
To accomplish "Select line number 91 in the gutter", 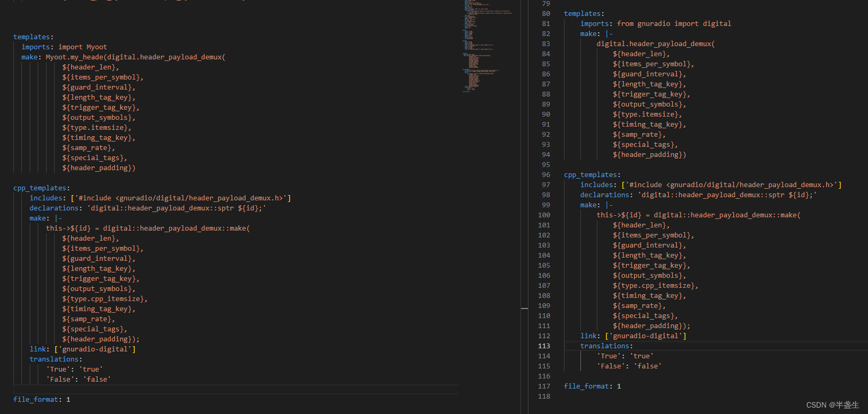I will [x=546, y=125].
